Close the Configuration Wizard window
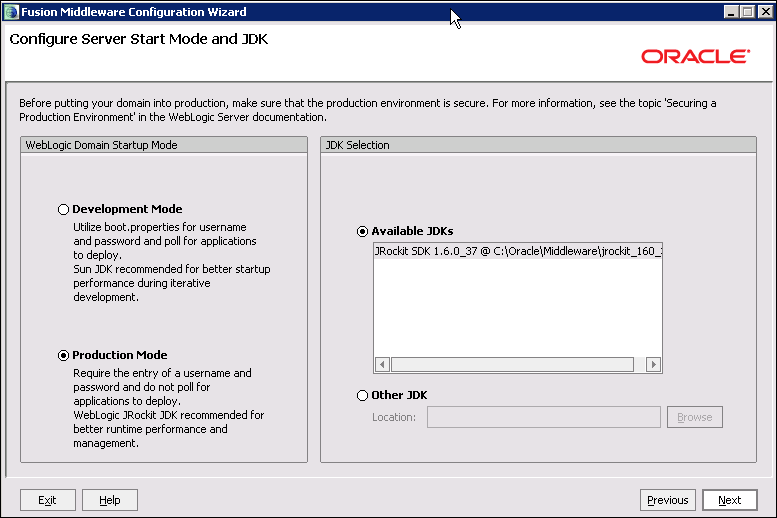The image size is (777, 518). click(765, 12)
